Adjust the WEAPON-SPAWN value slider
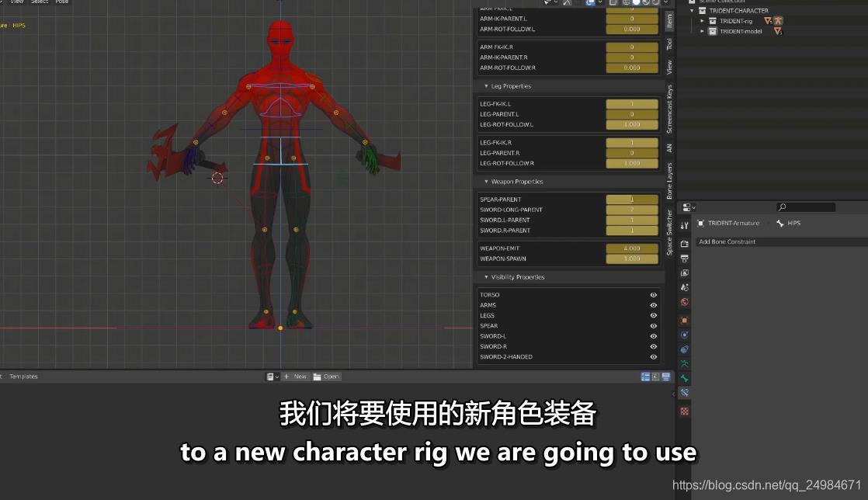Viewport: 868px width, 500px height. pyautogui.click(x=632, y=259)
